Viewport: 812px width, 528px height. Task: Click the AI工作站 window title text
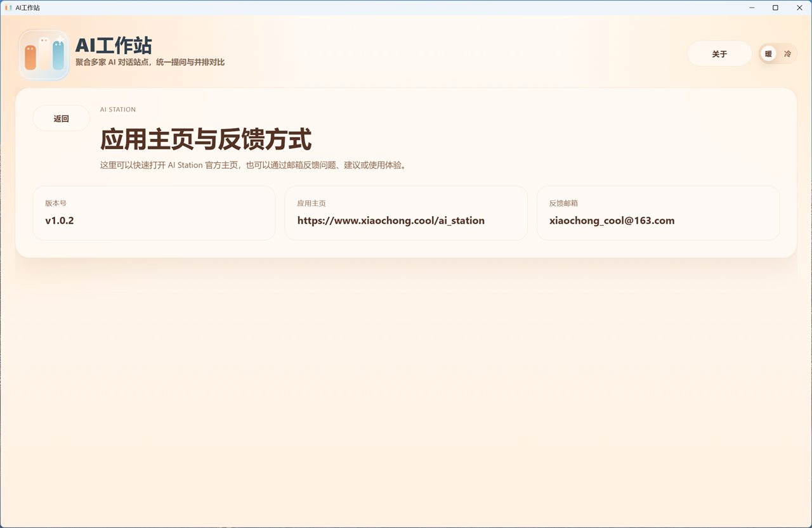29,8
